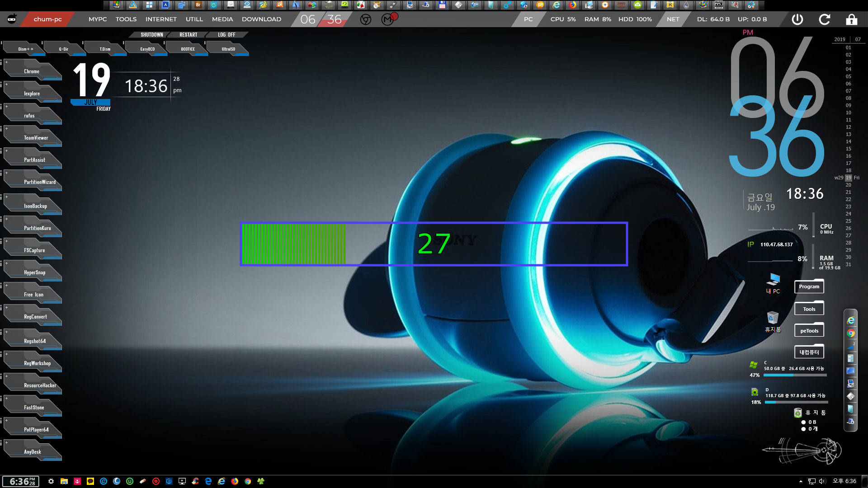This screenshot has width=868, height=488.
Task: Launch EasyBCD from the shortcut row
Action: (x=147, y=49)
